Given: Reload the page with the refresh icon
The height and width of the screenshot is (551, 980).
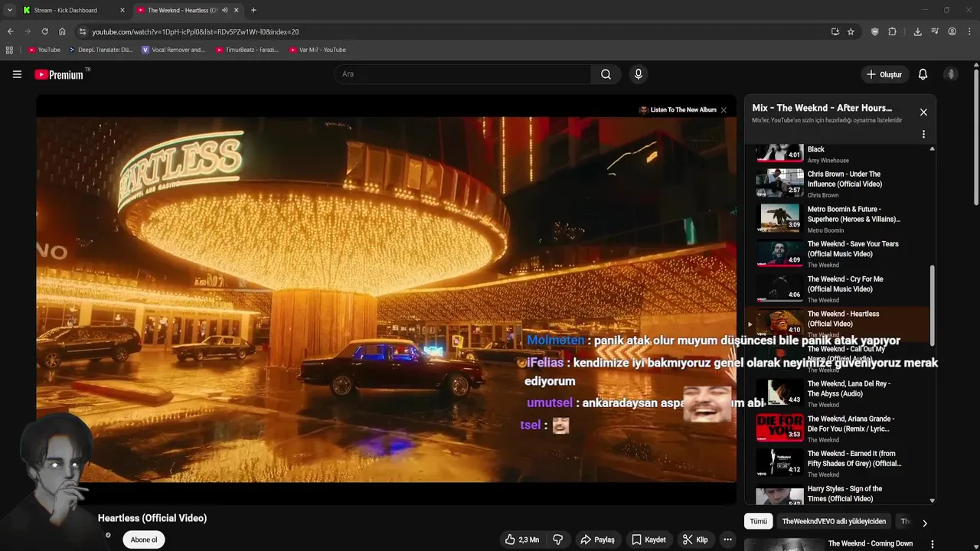Looking at the screenshot, I should click(44, 31).
